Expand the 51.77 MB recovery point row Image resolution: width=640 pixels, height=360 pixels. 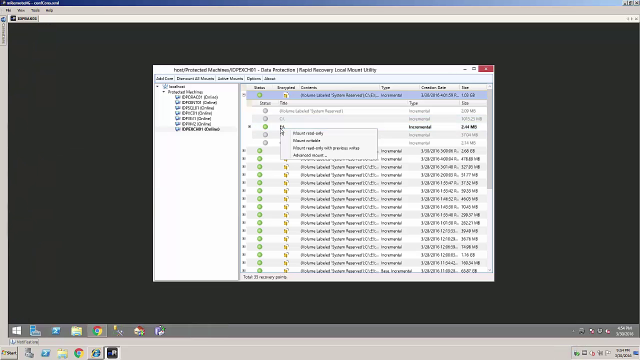(244, 175)
